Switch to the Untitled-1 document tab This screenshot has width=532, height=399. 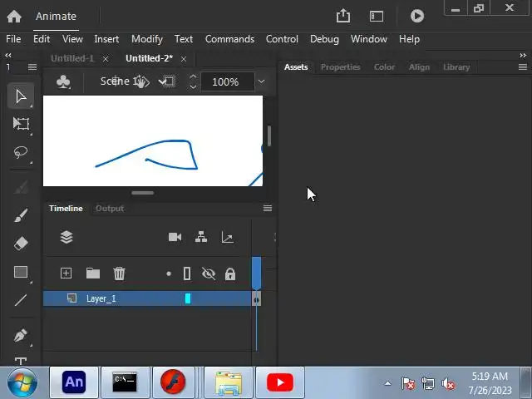(72, 58)
